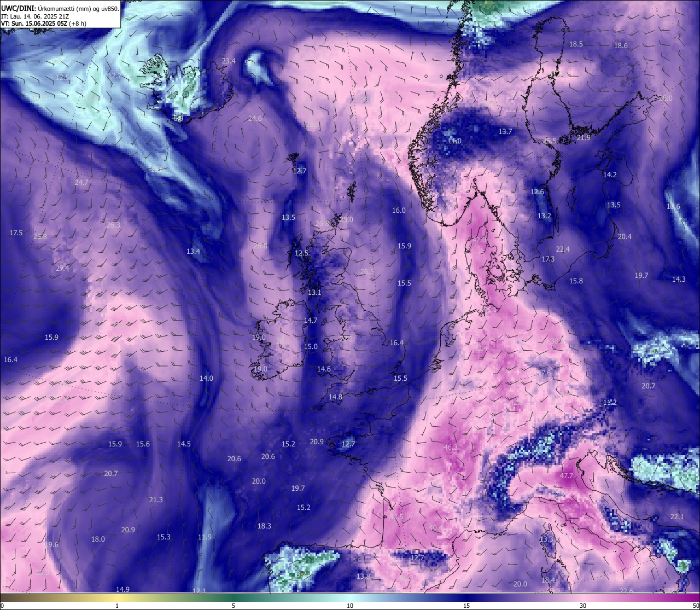700x610 pixels.
Task: Click the 14.5 value southwest of Ireland
Action: [184, 444]
